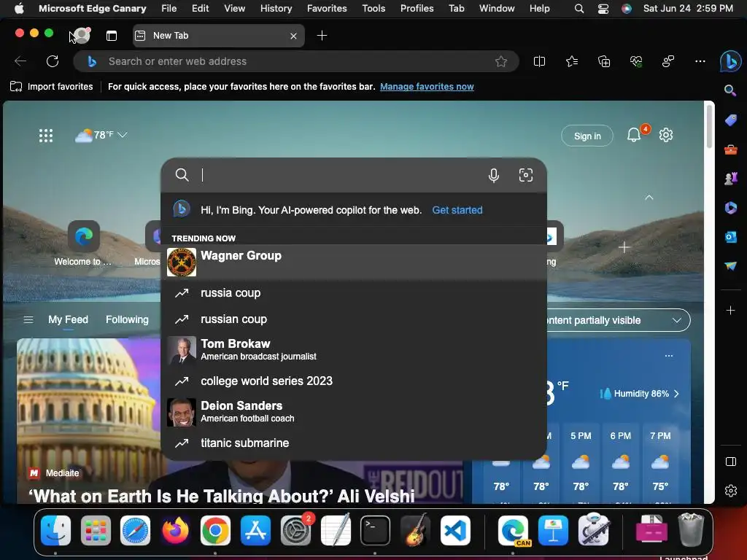The height and width of the screenshot is (560, 747).
Task: Click Import favorites
Action: point(52,87)
